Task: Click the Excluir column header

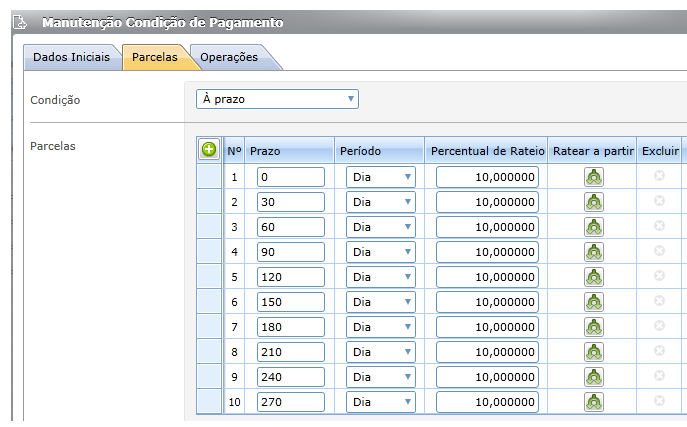Action: point(659,151)
